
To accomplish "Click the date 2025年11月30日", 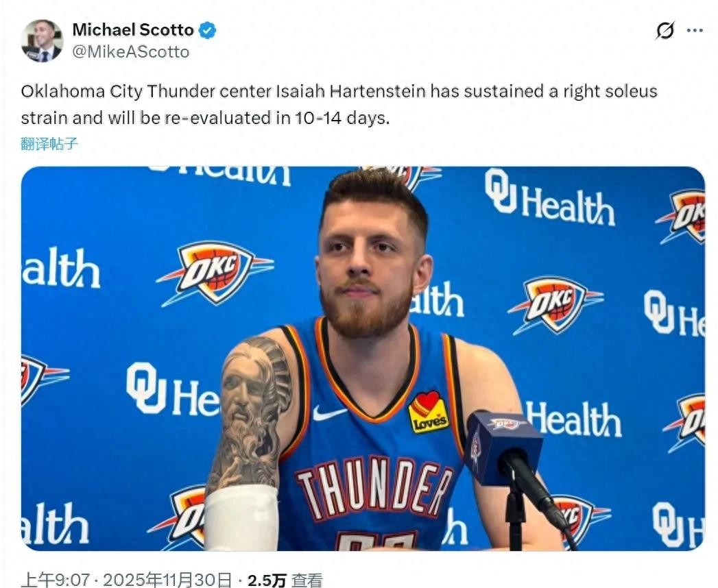I will [x=167, y=580].
